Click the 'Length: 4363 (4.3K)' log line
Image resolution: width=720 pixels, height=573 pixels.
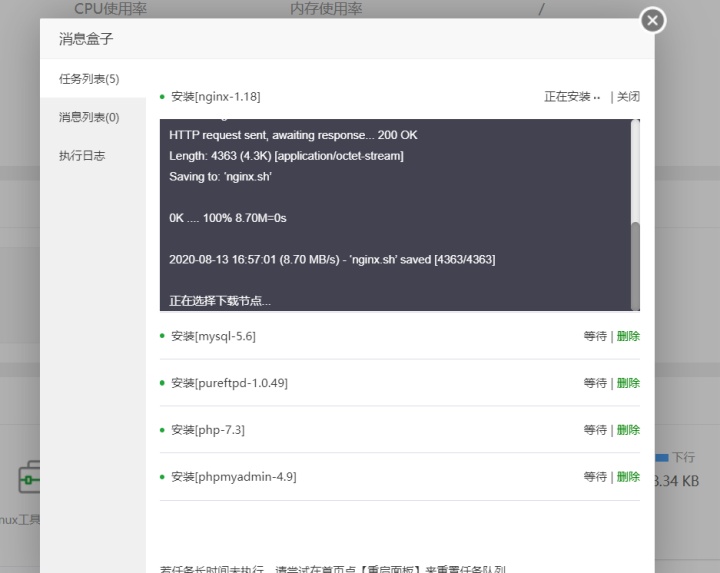[x=286, y=156]
